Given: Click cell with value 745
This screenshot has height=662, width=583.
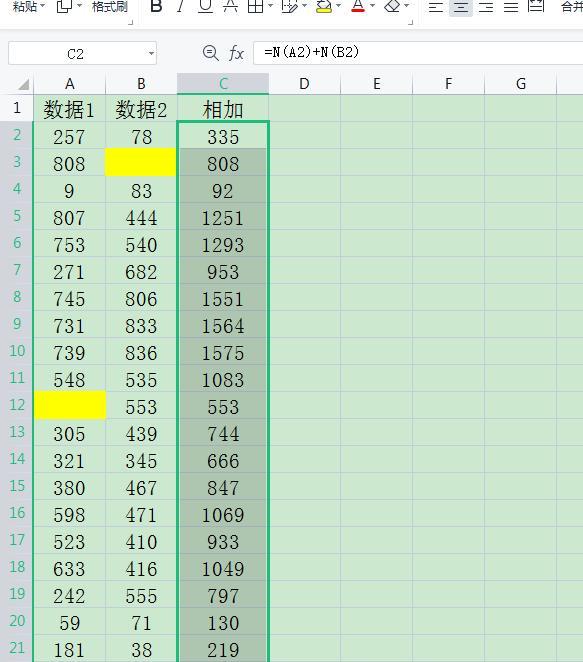Looking at the screenshot, I should pos(70,298).
